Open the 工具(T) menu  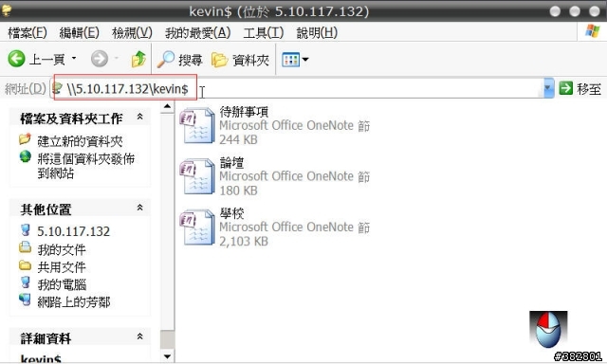tap(264, 32)
